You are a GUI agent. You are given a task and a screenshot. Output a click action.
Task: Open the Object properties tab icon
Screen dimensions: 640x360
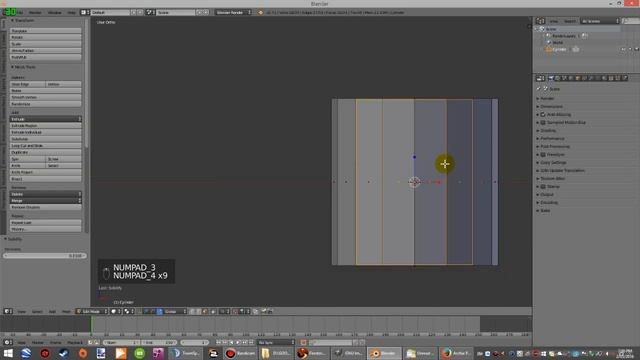[577, 78]
